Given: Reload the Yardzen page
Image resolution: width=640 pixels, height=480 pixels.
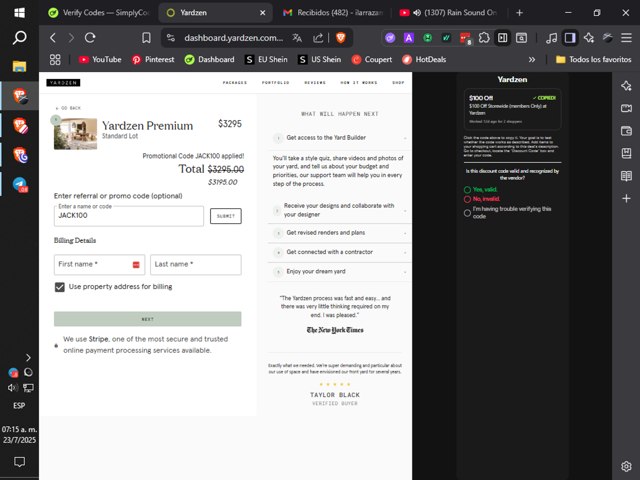Looking at the screenshot, I should coord(90,38).
